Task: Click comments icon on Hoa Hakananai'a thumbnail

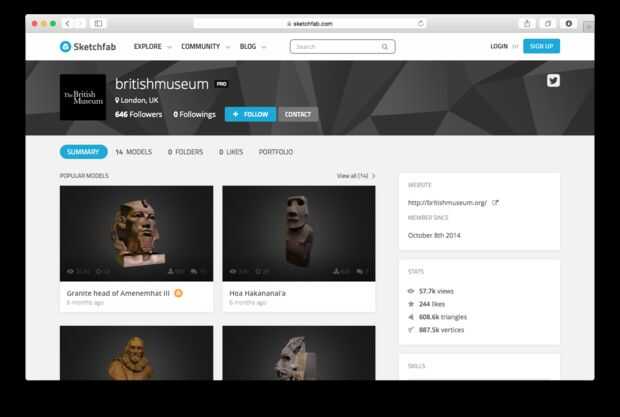Action: tap(359, 272)
